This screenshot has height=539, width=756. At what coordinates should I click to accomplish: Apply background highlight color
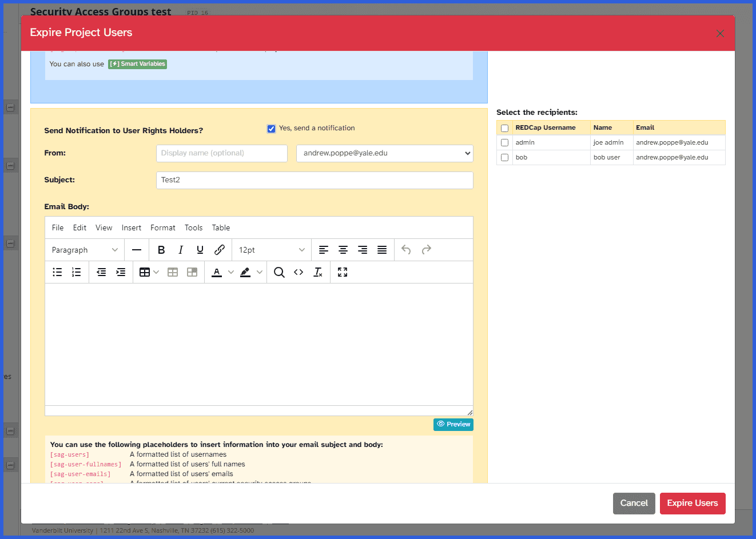click(x=245, y=272)
